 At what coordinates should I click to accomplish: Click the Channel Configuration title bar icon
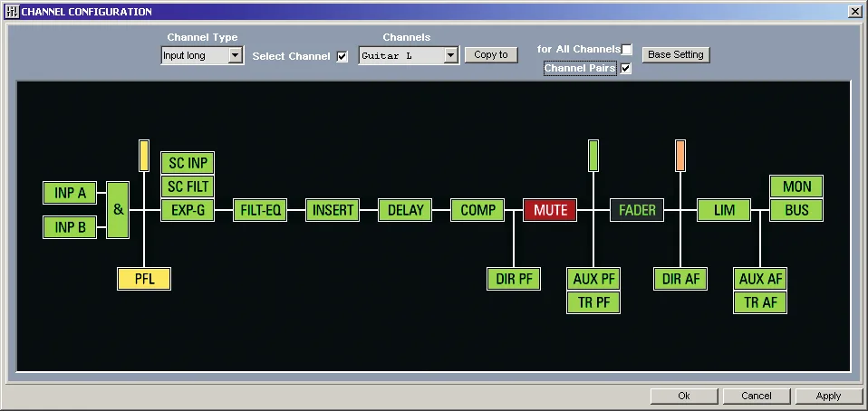click(12, 11)
